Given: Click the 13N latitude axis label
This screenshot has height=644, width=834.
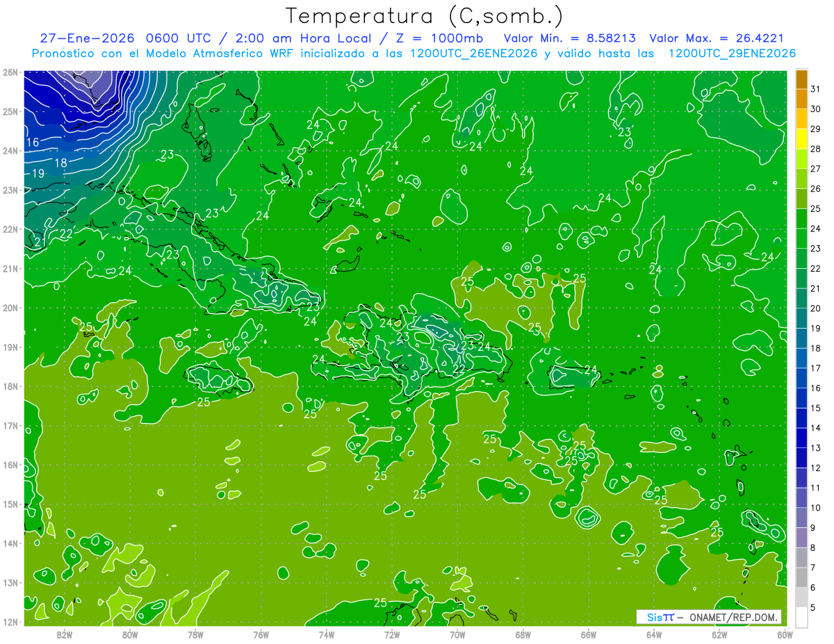Looking at the screenshot, I should [x=10, y=582].
